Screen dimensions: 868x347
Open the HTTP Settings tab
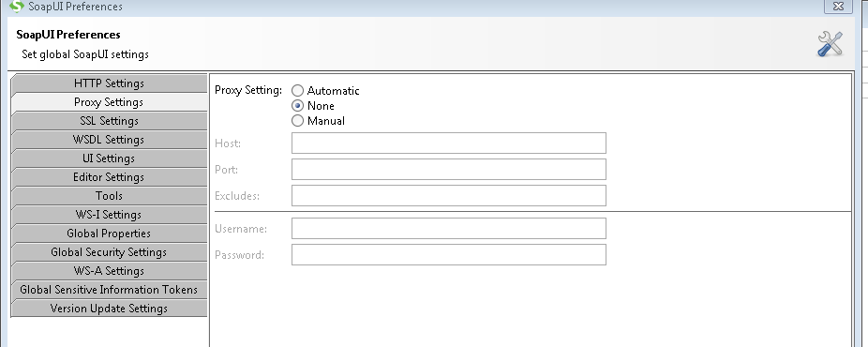click(x=109, y=83)
